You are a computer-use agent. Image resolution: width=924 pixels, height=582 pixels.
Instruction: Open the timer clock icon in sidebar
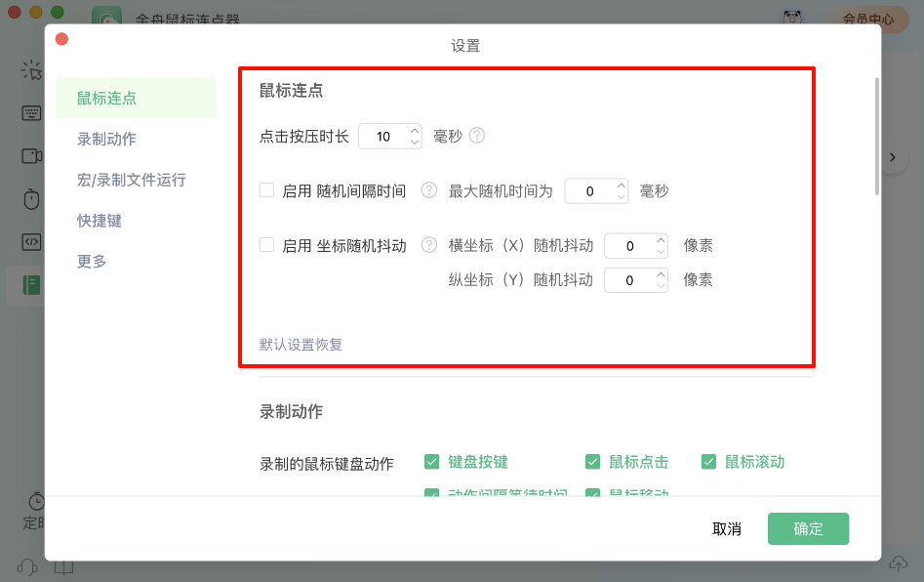pyautogui.click(x=36, y=501)
